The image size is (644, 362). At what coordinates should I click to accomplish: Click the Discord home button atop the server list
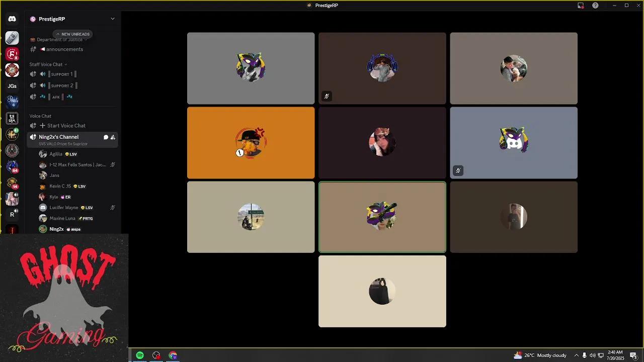12,19
